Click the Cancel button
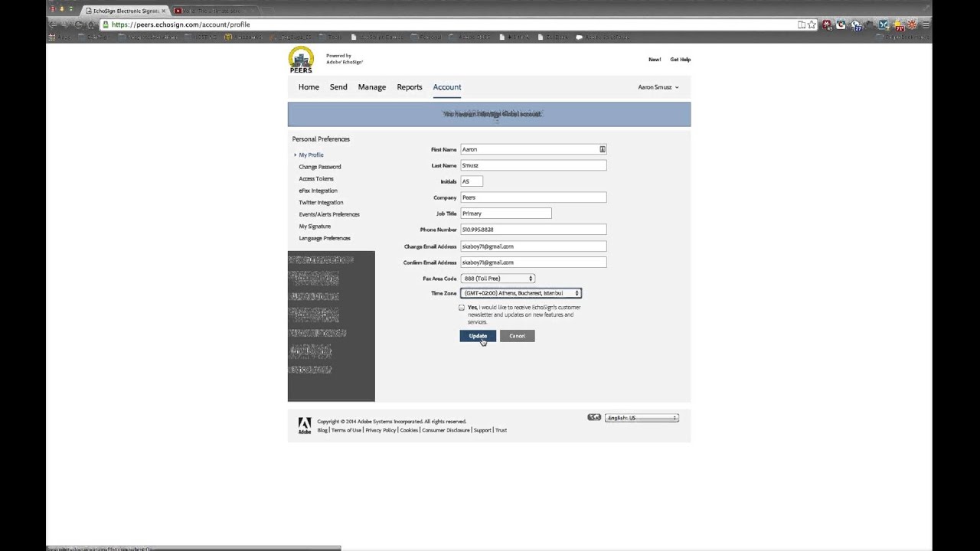Image resolution: width=980 pixels, height=551 pixels. pos(518,336)
